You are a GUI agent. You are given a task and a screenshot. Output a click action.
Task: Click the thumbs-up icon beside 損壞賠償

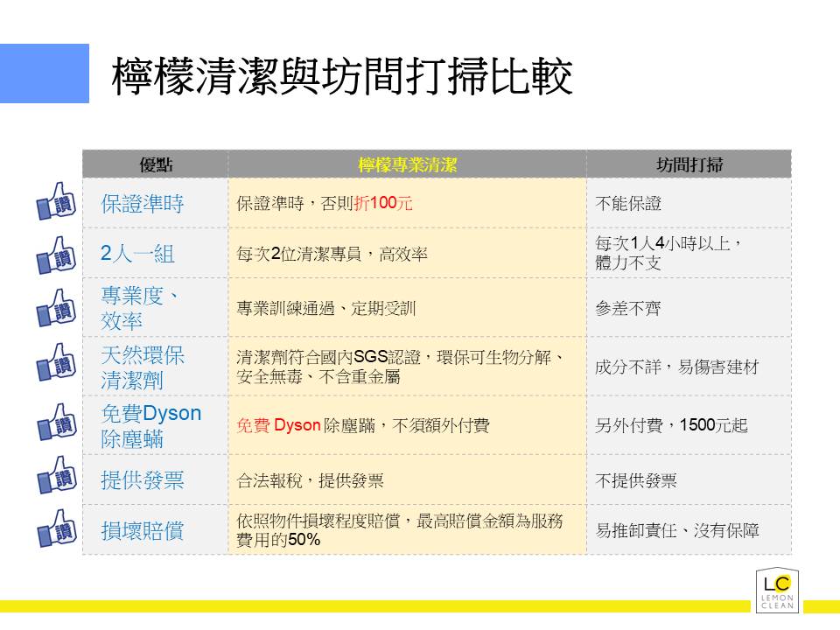click(x=56, y=528)
